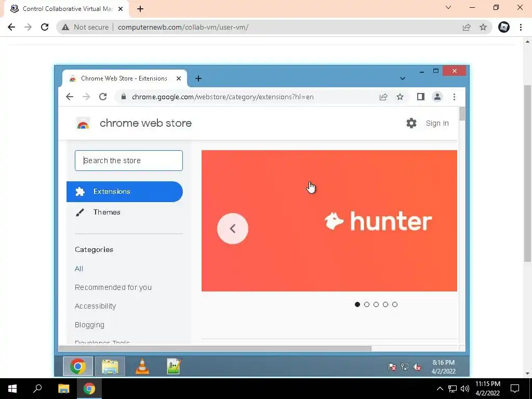532x399 pixels.
Task: Click the chrome web store rainbow logo
Action: (x=83, y=124)
